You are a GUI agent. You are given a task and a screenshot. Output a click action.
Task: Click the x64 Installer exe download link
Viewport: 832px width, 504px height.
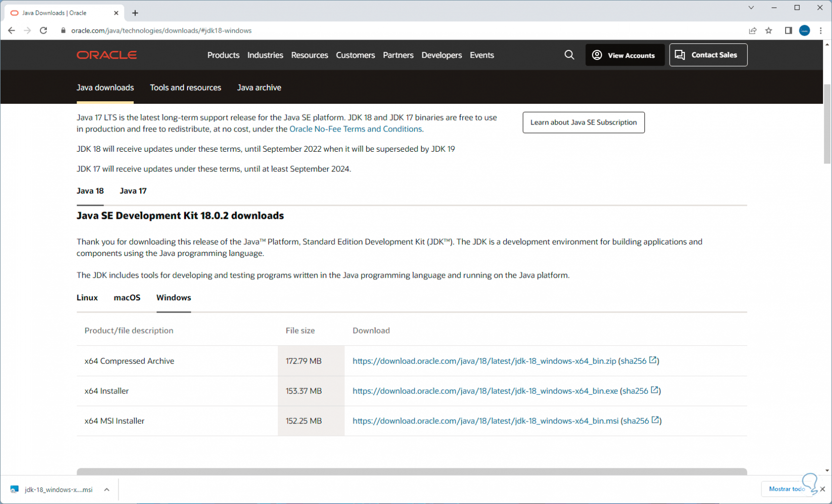485,391
